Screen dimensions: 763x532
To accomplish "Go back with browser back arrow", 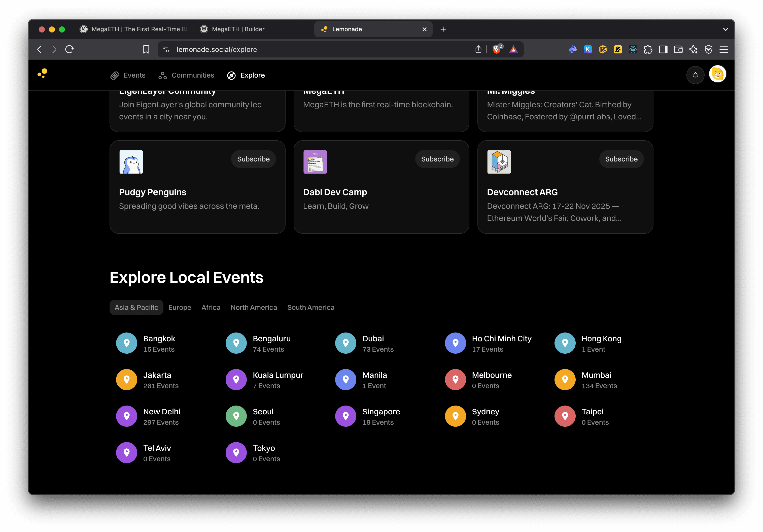I will pyautogui.click(x=40, y=50).
